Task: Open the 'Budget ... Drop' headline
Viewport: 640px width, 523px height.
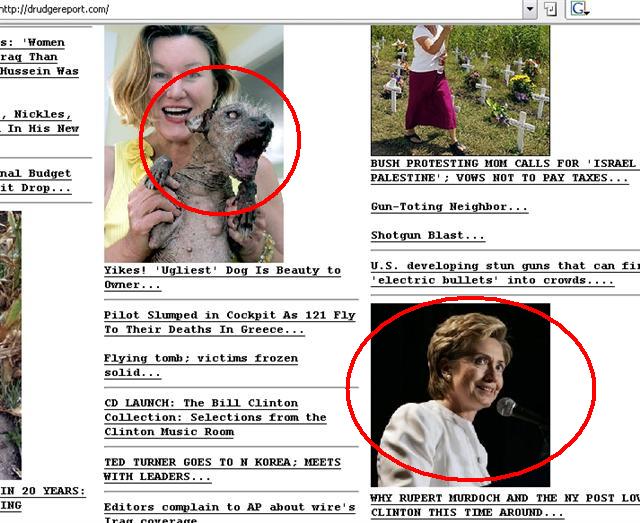Action: (x=36, y=181)
